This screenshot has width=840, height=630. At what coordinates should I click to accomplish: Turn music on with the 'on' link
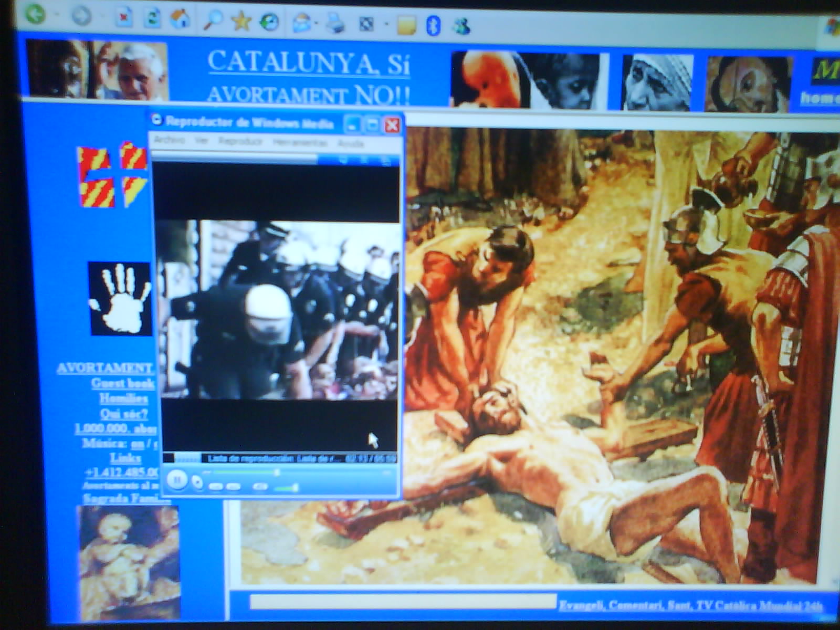tap(138, 444)
